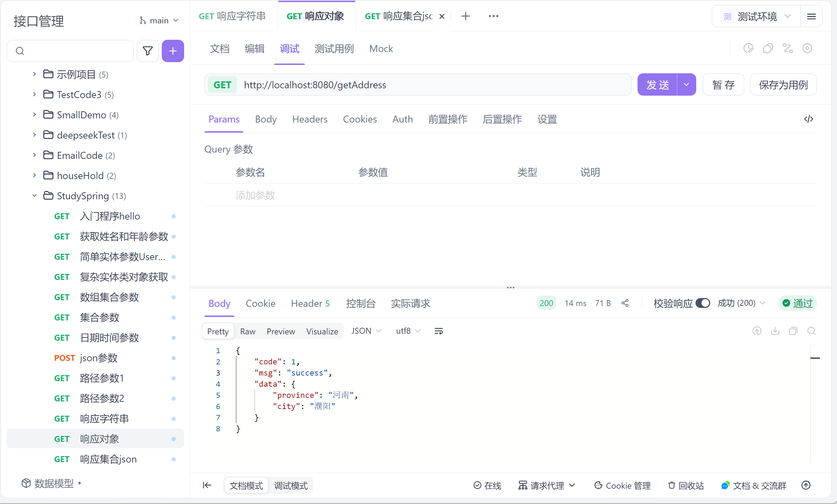The image size is (837, 504).
Task: Copy response content icon
Action: point(793,331)
